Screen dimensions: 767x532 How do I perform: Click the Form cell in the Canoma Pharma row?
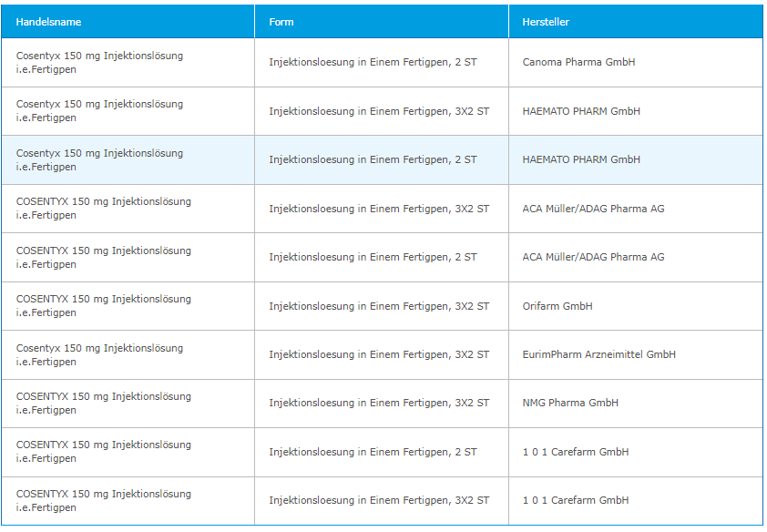point(373,63)
